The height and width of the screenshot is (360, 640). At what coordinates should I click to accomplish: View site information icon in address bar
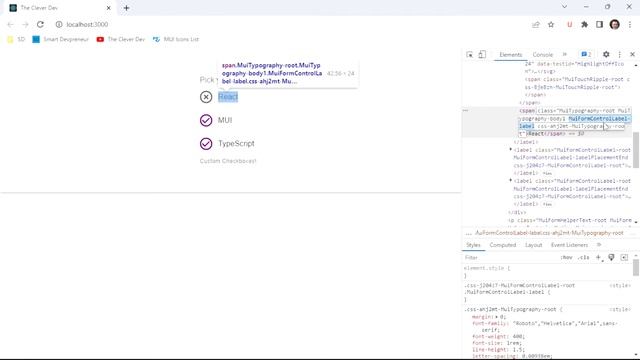point(59,24)
